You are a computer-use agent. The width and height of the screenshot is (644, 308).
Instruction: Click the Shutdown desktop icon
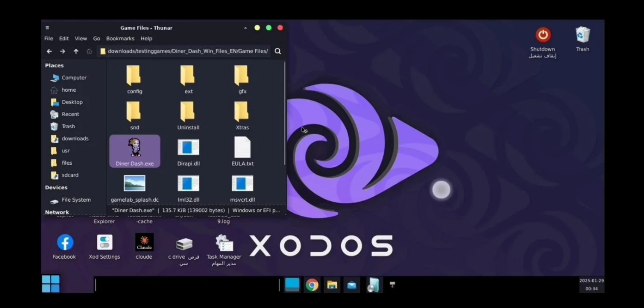click(x=543, y=43)
